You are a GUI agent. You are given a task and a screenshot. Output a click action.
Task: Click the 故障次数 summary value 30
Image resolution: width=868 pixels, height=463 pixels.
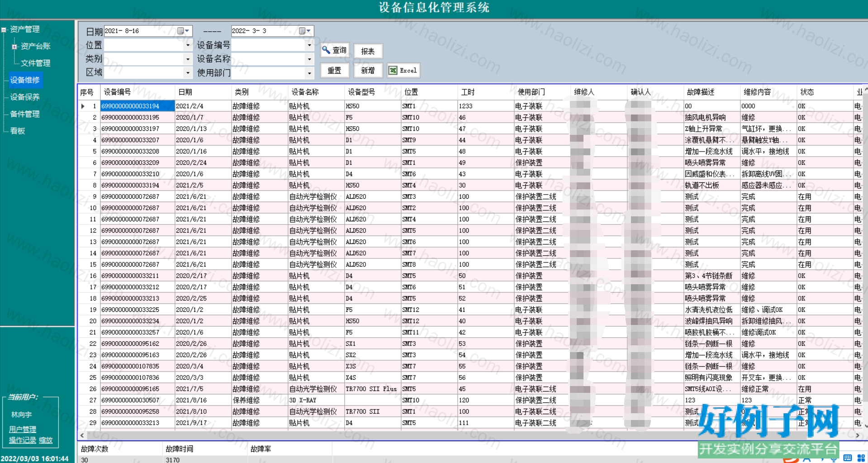pyautogui.click(x=85, y=460)
